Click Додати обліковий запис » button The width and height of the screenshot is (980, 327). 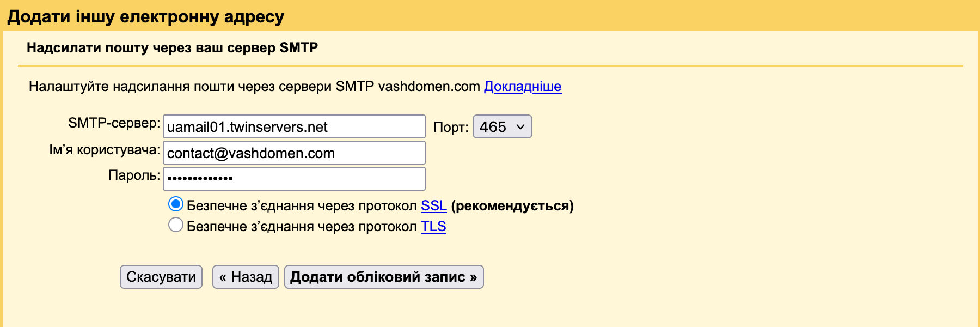pos(384,277)
